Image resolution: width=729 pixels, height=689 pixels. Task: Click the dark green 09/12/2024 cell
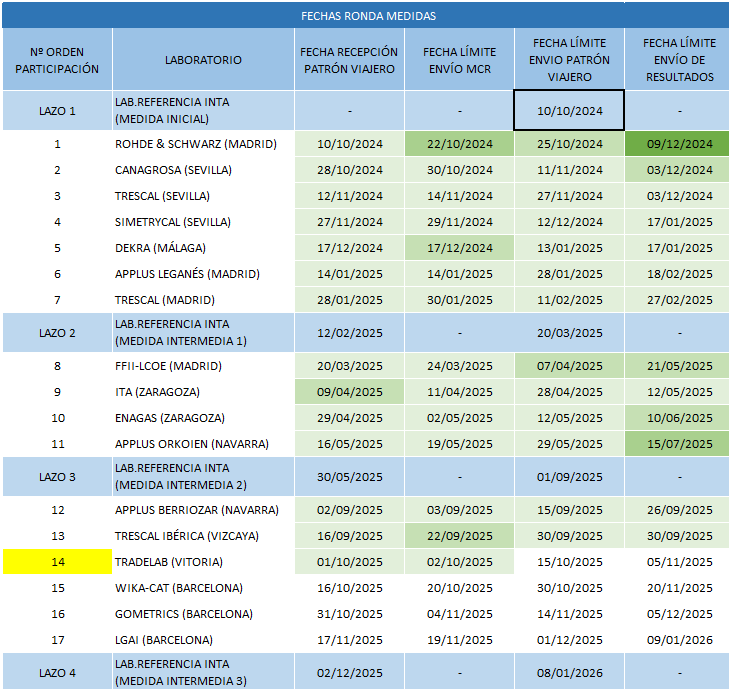679,144
